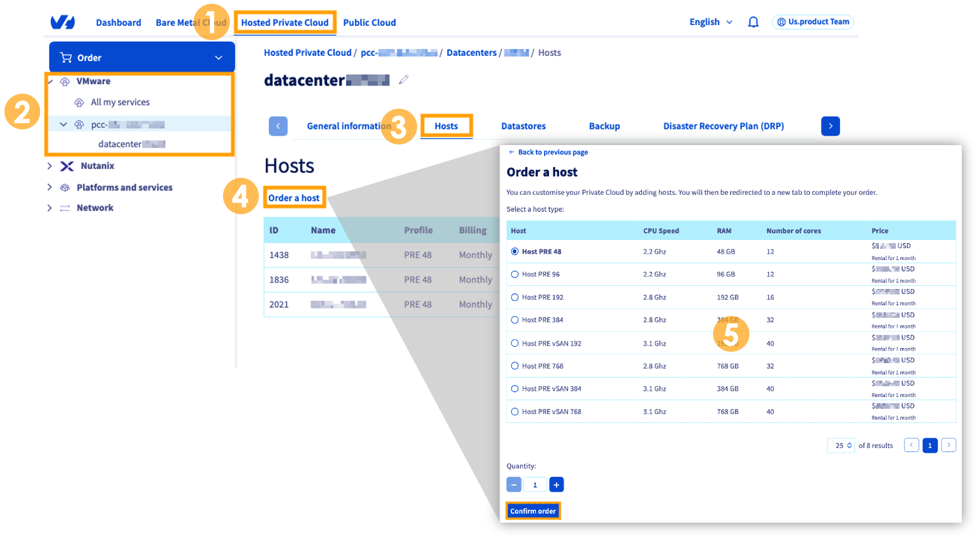The image size is (980, 539).
Task: Switch to Disaster Recovery Plan (DRP) tab
Action: tap(724, 126)
